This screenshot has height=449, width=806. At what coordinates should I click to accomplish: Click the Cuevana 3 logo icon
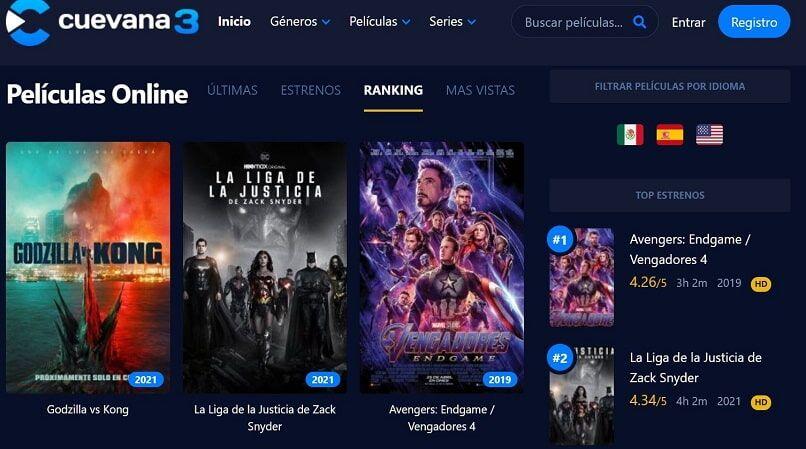coord(28,22)
